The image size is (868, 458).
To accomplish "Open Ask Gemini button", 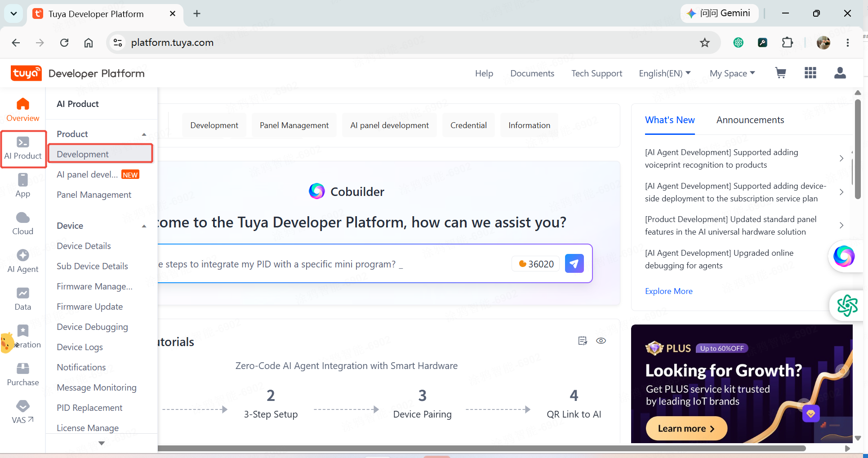I will (x=719, y=13).
